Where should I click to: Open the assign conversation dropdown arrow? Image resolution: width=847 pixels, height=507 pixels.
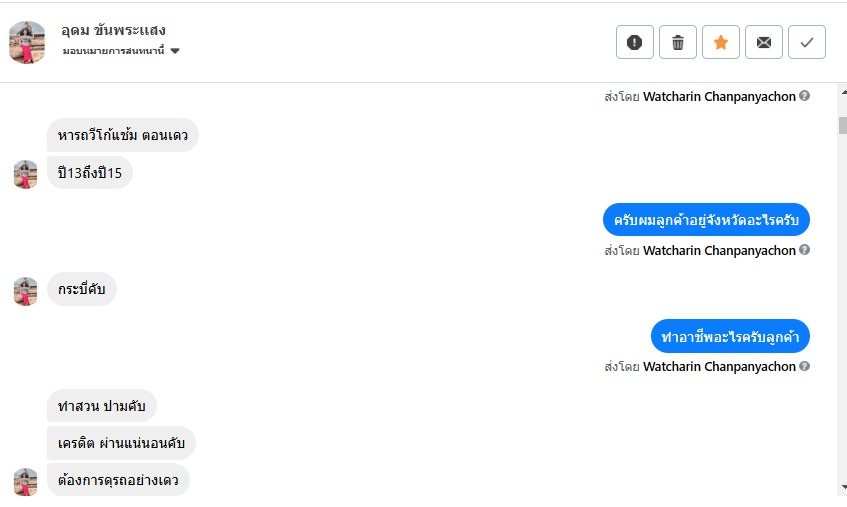tap(175, 51)
